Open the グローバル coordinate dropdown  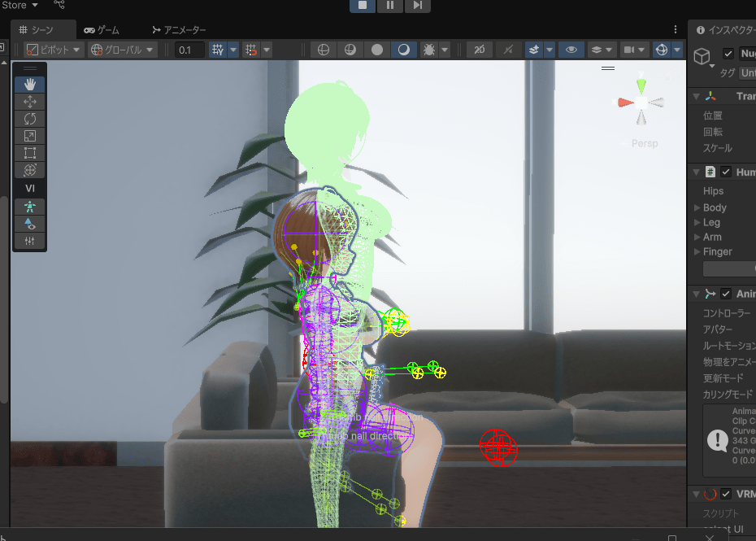pos(127,50)
